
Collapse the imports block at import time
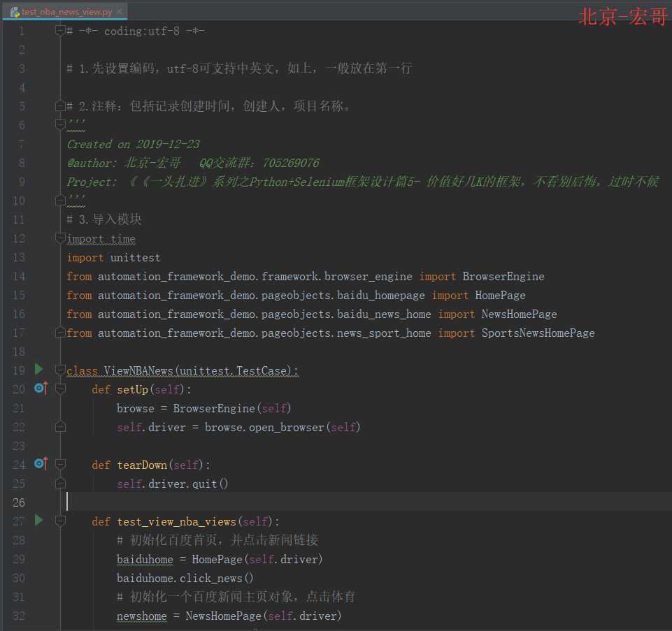(x=60, y=238)
